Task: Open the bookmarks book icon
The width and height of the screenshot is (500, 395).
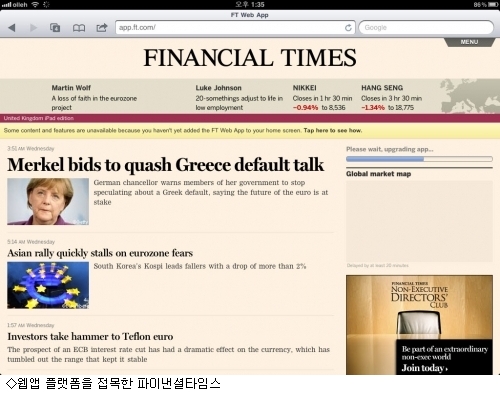Action: coord(79,28)
